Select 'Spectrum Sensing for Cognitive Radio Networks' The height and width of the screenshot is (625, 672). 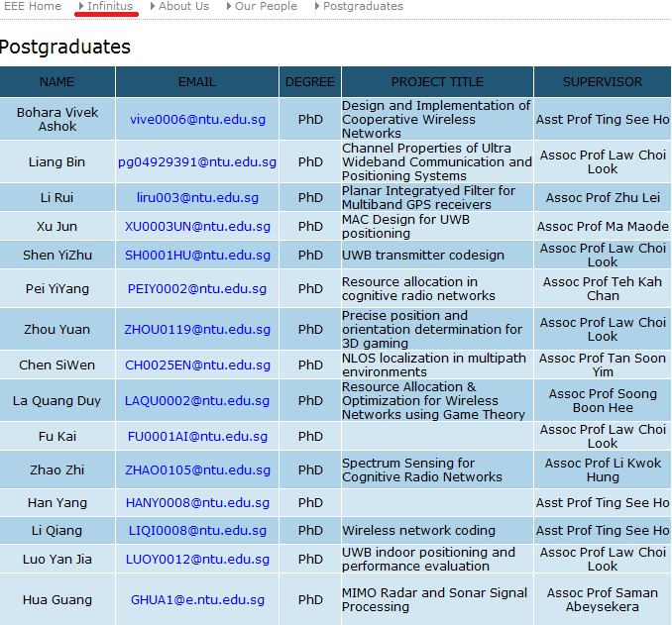pos(421,469)
